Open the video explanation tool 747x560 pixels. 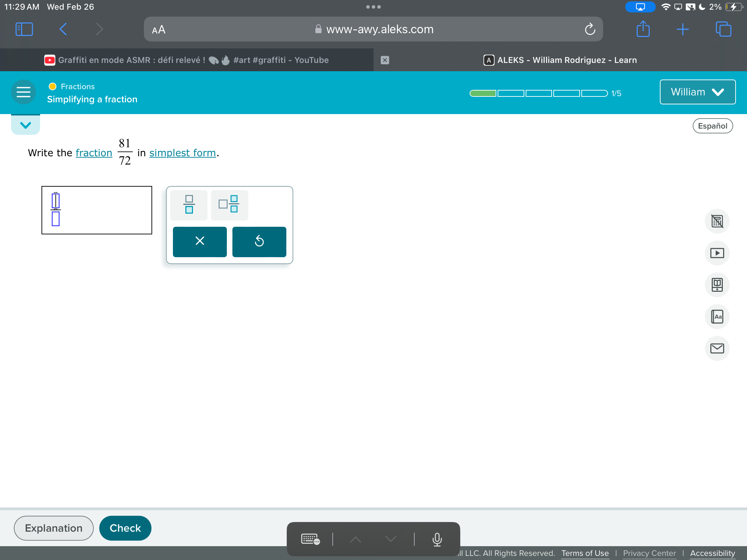718,253
